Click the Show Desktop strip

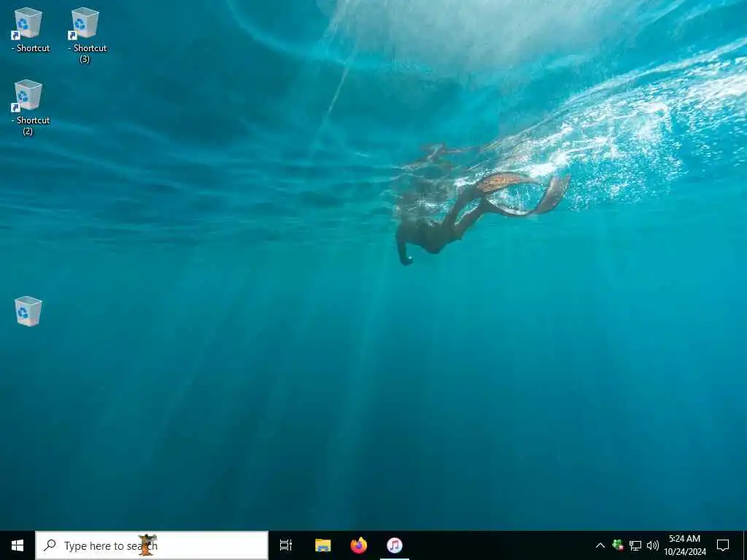(745, 545)
